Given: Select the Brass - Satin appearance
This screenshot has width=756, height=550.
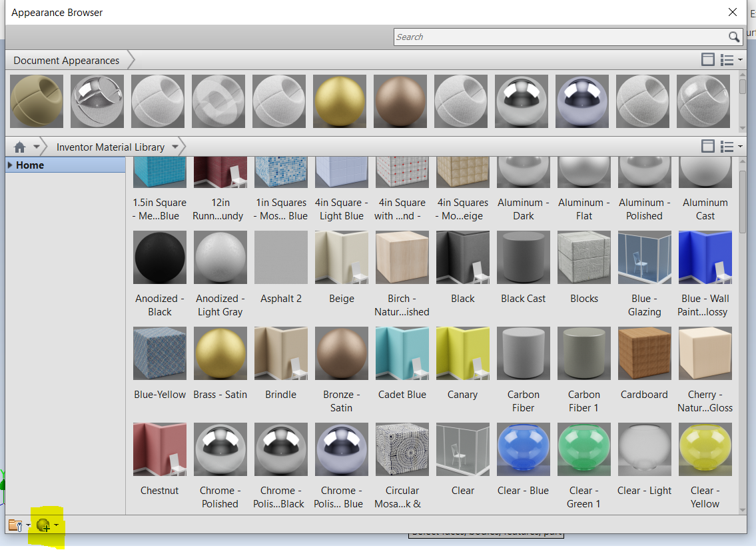Looking at the screenshot, I should pos(220,353).
